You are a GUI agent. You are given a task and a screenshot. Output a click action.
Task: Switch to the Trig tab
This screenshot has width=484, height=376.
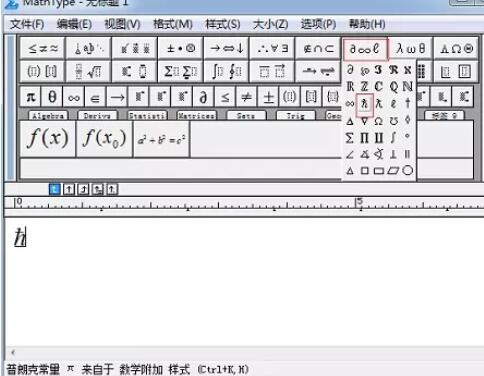[x=296, y=115]
